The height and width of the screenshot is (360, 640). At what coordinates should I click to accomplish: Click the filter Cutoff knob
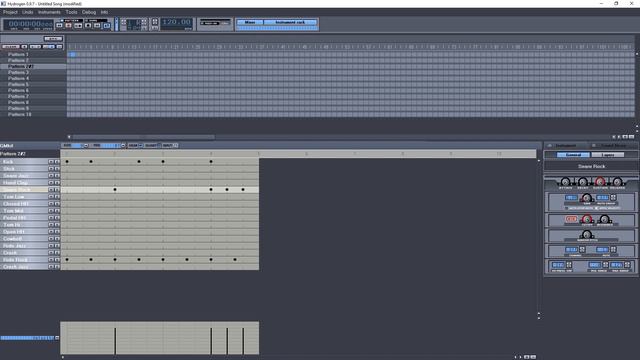click(587, 219)
